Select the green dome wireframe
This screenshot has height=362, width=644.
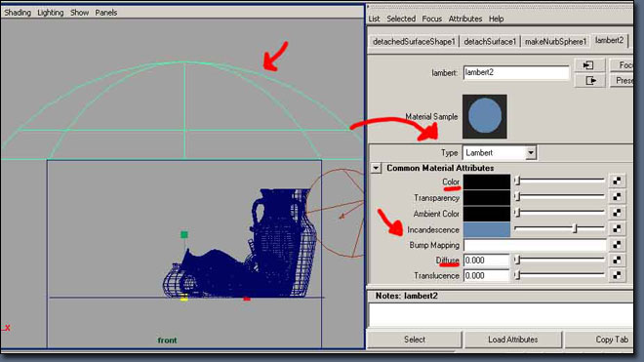coord(184,110)
